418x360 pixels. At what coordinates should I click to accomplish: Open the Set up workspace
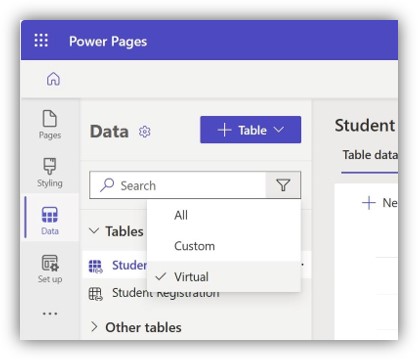[50, 269]
